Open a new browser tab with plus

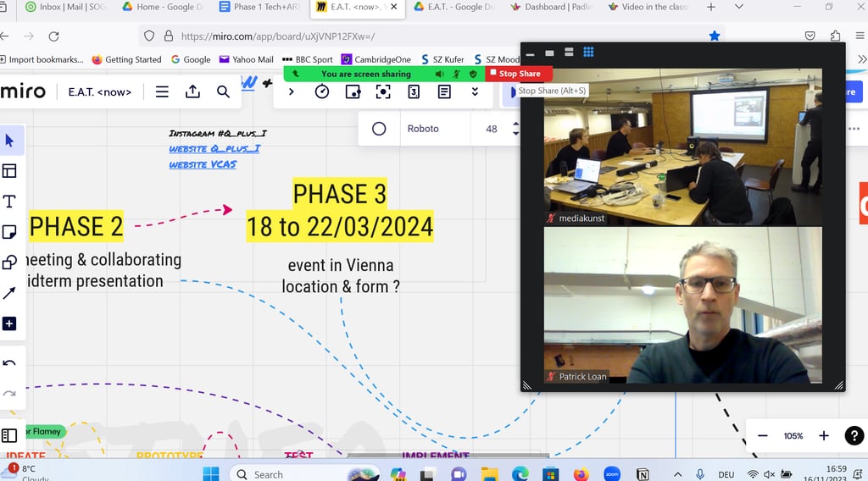click(x=711, y=7)
